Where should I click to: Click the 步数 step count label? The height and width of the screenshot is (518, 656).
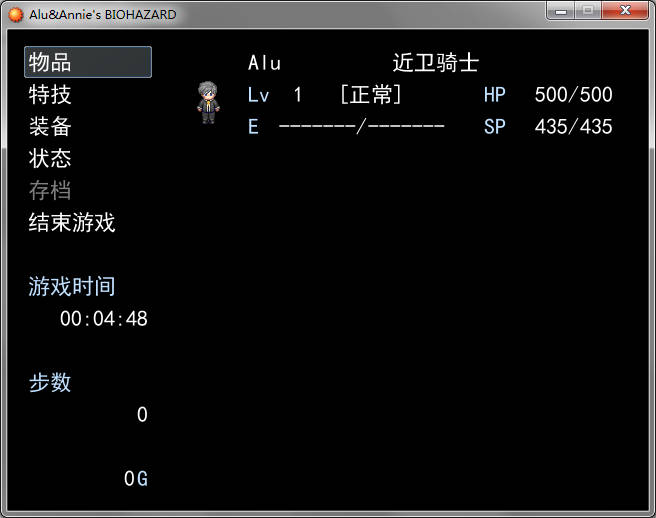pos(50,382)
